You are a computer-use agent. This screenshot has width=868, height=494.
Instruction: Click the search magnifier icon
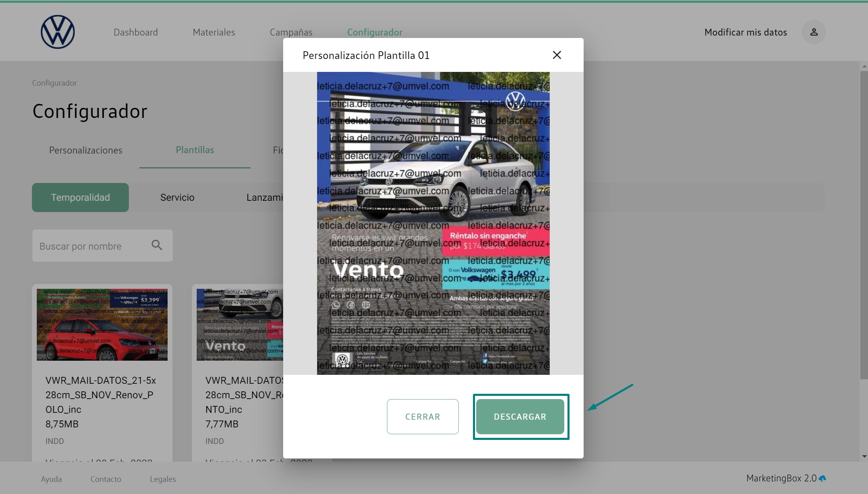tap(157, 245)
